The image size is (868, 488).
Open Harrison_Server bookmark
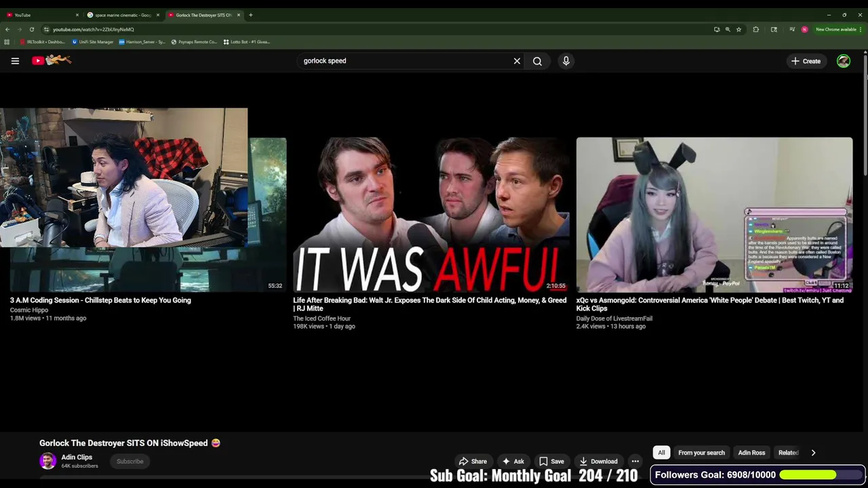click(x=142, y=42)
